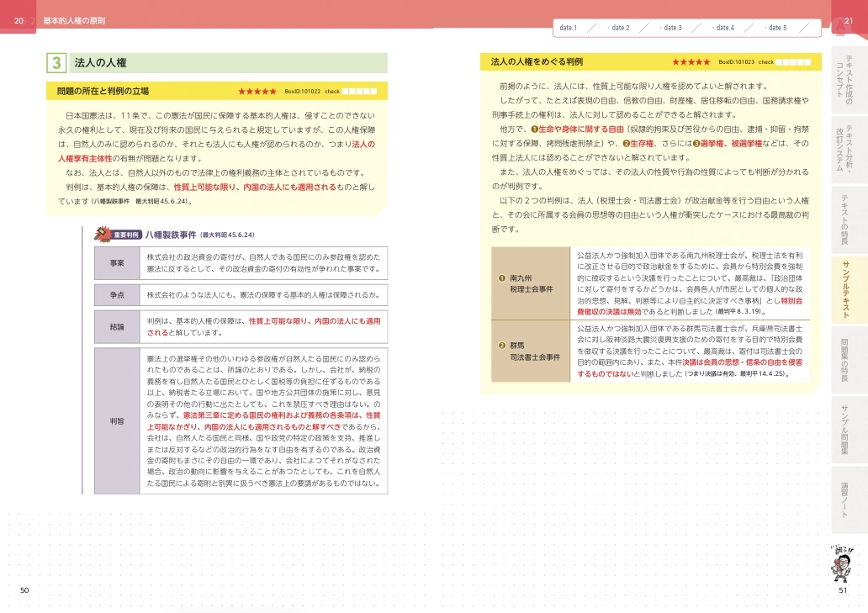The width and height of the screenshot is (868, 613).
Task: Click the BoxID:101023 label
Action: [736, 62]
